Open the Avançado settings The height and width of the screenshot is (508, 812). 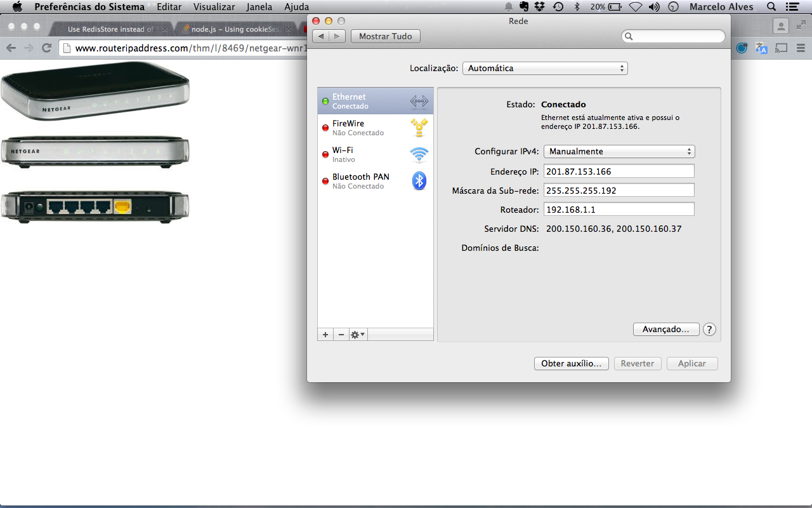(666, 329)
